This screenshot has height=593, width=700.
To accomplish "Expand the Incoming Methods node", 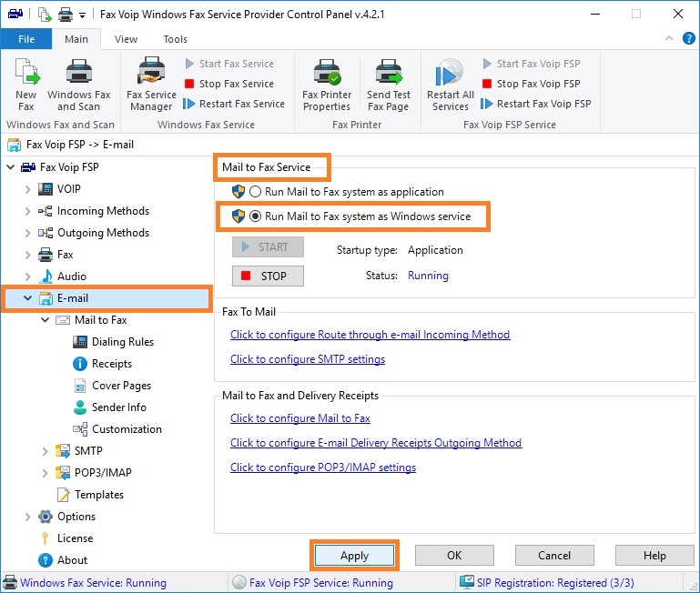I will point(27,211).
